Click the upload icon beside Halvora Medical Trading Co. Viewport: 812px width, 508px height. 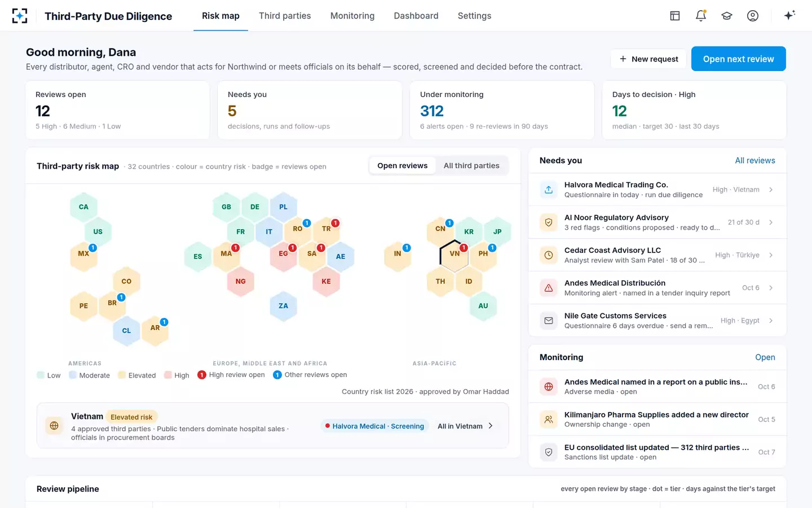tap(549, 190)
